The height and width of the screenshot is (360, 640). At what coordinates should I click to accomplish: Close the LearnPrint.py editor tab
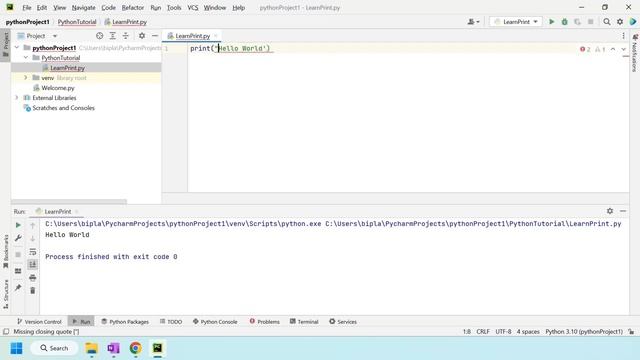(216, 36)
